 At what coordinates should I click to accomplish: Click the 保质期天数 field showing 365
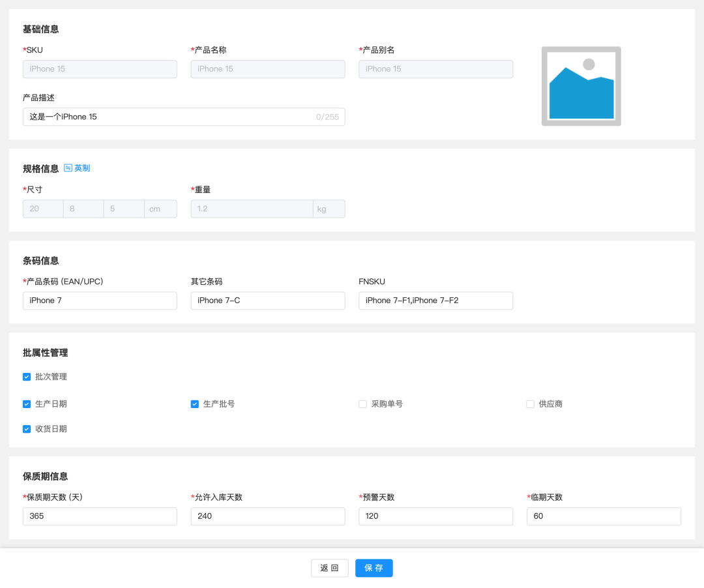click(x=100, y=516)
